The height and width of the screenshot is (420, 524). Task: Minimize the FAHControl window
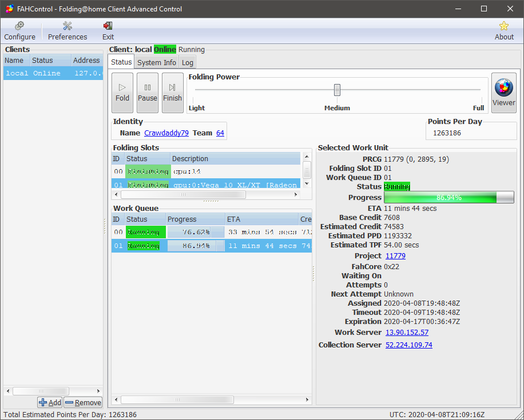coord(458,9)
